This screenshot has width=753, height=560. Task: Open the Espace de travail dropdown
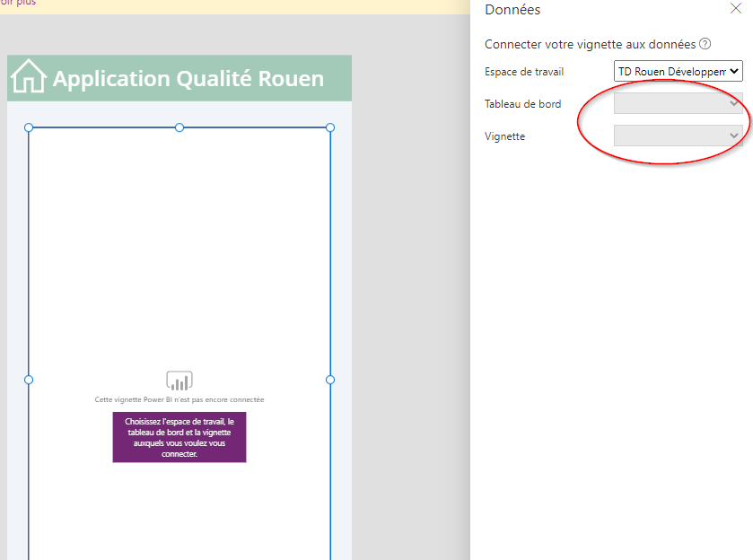(679, 71)
